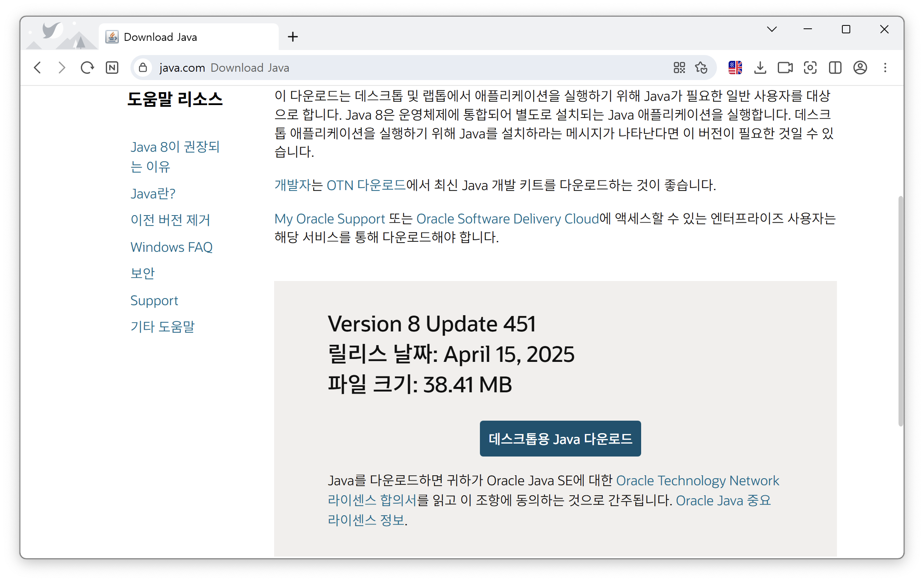The height and width of the screenshot is (582, 924).
Task: Open the 'Java란?' sidebar link
Action: pos(153,193)
